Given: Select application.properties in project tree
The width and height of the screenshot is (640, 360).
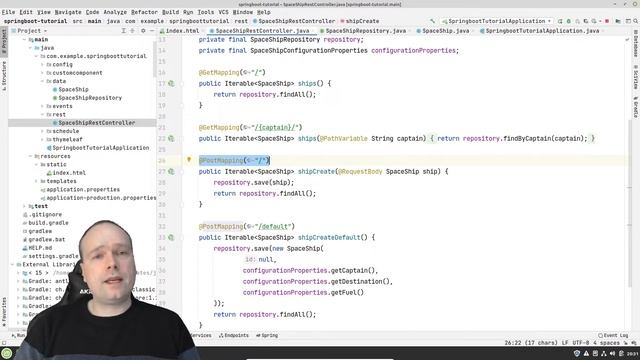Looking at the screenshot, I should coord(80,189).
